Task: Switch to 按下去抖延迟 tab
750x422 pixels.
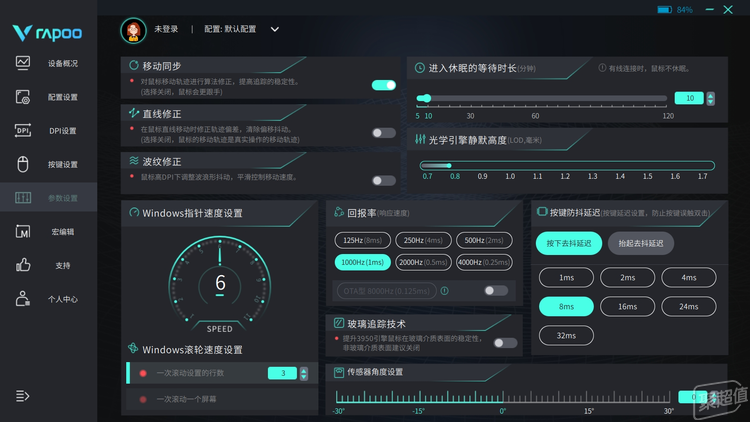Action: [569, 243]
